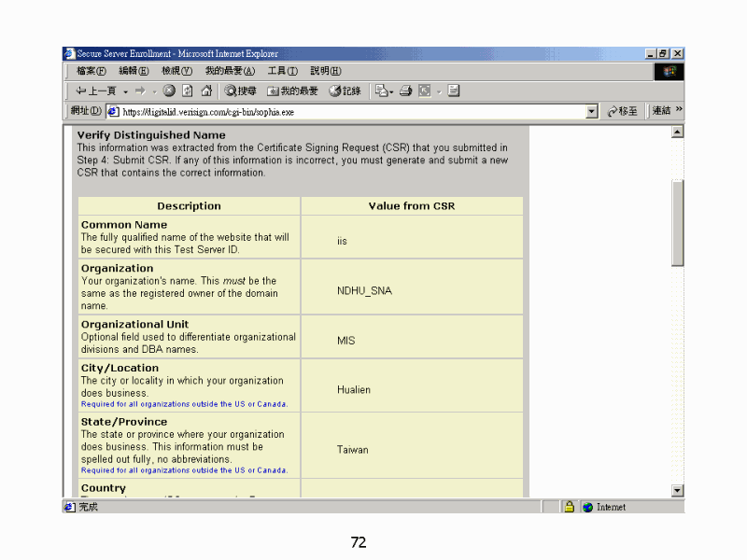Open Back button history dropdown arrow

125,91
